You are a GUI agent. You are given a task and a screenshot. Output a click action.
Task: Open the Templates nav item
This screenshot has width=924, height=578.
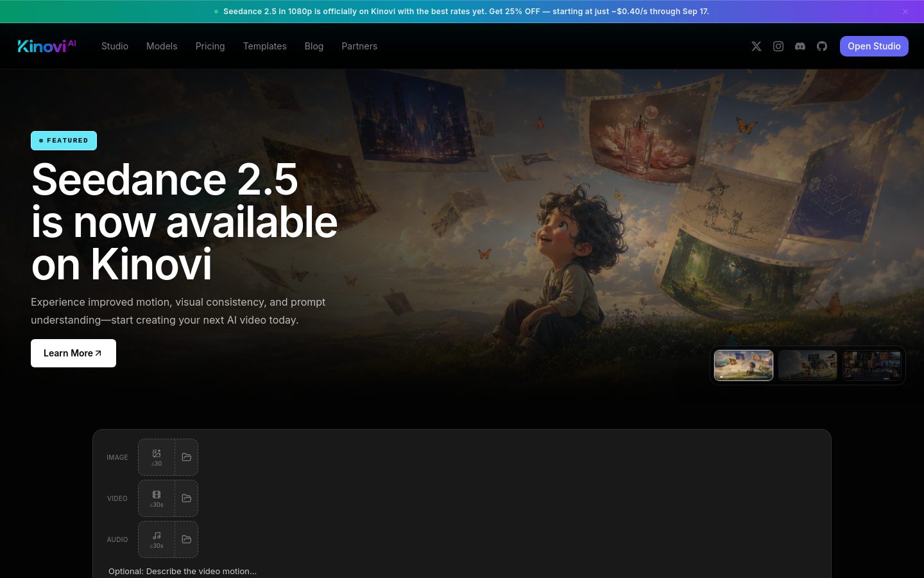point(265,46)
